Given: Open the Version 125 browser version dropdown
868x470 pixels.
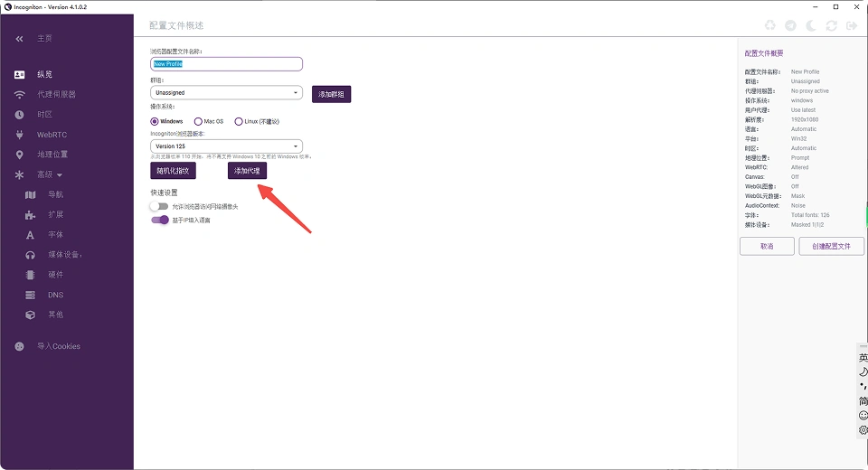Looking at the screenshot, I should (226, 146).
